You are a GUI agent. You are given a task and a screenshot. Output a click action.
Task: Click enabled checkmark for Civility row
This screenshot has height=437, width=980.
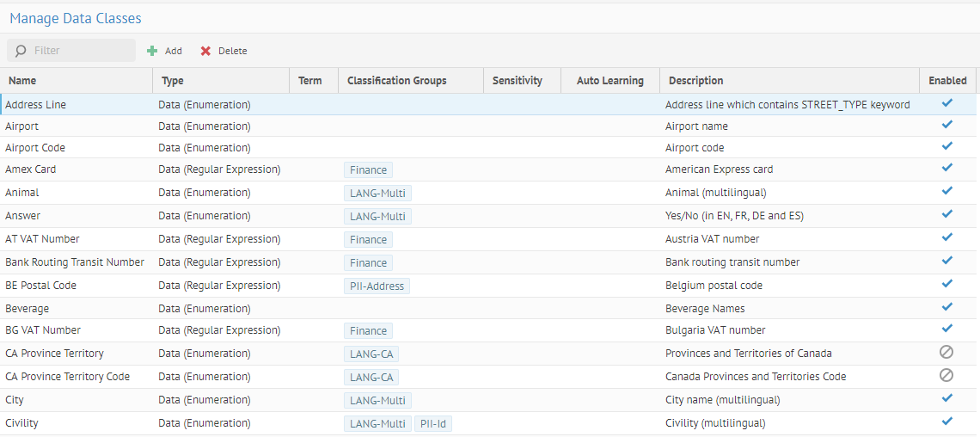pos(946,422)
